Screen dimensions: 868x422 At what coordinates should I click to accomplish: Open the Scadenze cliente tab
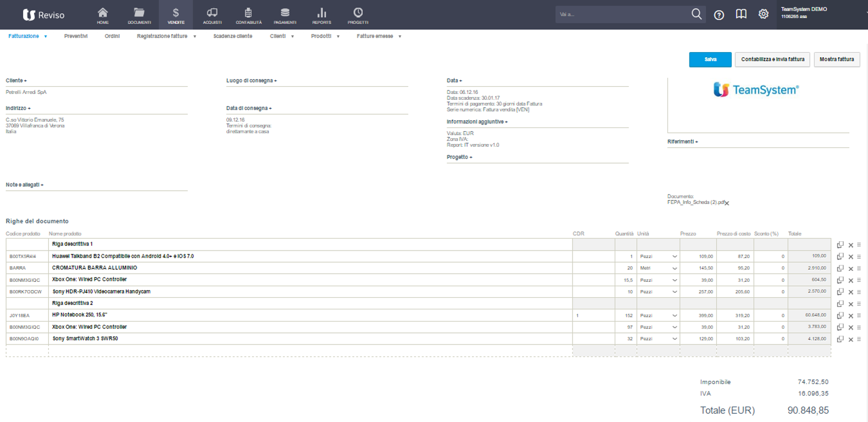[x=232, y=36]
